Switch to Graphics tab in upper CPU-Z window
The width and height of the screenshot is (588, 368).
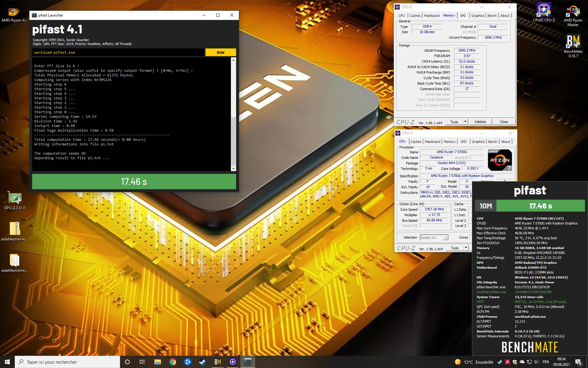coord(477,16)
